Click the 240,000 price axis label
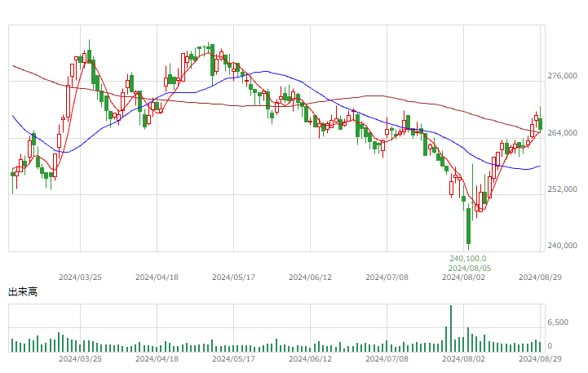 pyautogui.click(x=562, y=246)
